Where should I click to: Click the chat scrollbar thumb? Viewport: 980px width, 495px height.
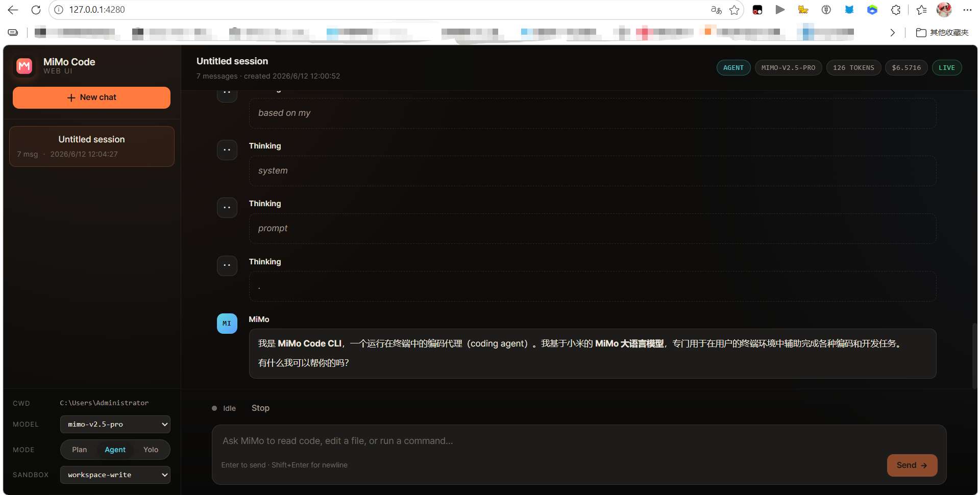[974, 355]
